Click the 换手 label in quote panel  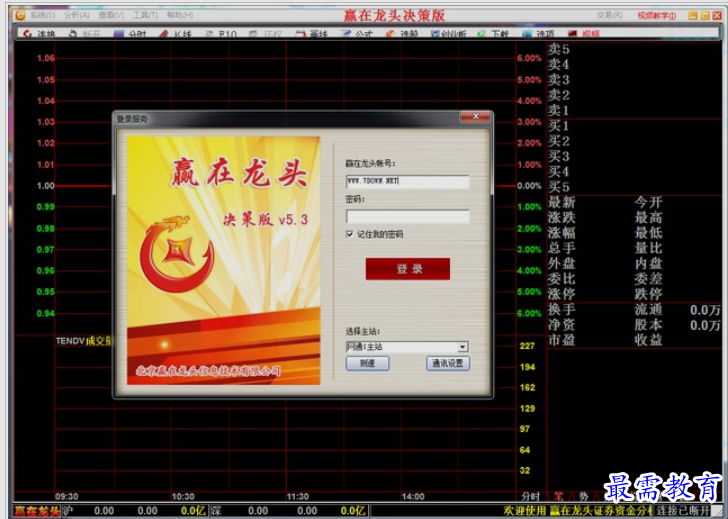pos(561,309)
